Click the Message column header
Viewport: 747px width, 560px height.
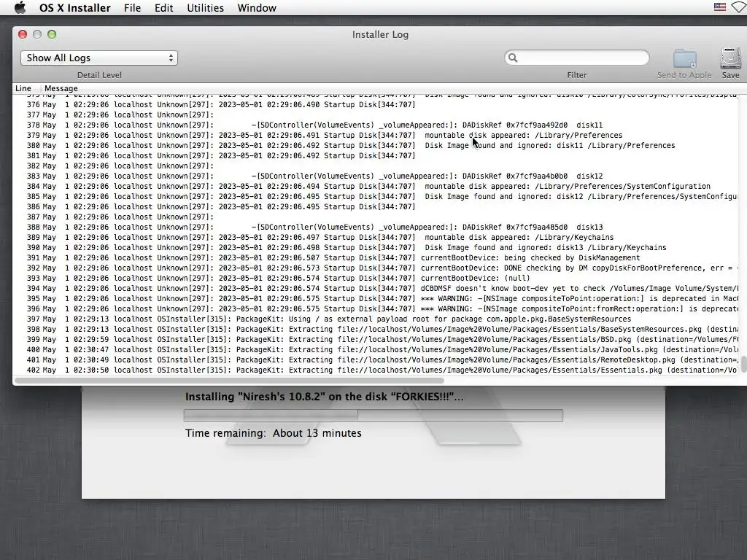(61, 88)
